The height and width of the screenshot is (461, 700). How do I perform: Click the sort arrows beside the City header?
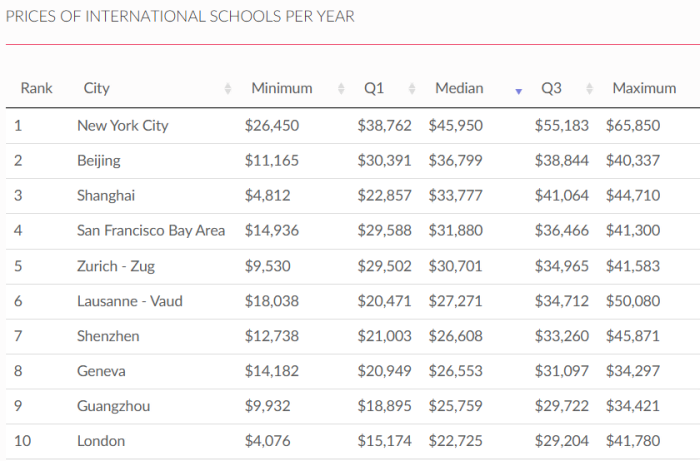[x=228, y=89]
